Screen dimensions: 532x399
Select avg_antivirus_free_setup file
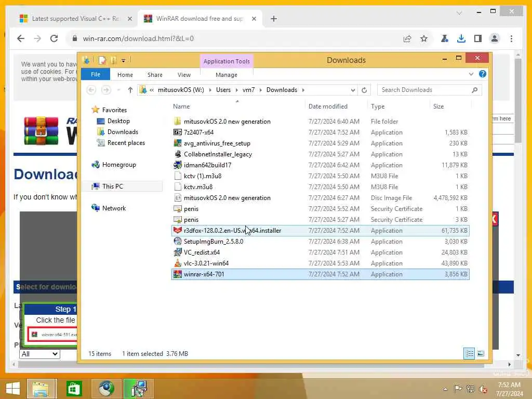pos(320,143)
